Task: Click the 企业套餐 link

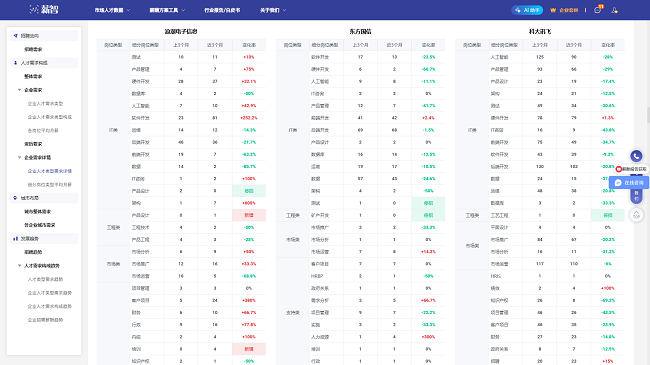Action: click(568, 10)
